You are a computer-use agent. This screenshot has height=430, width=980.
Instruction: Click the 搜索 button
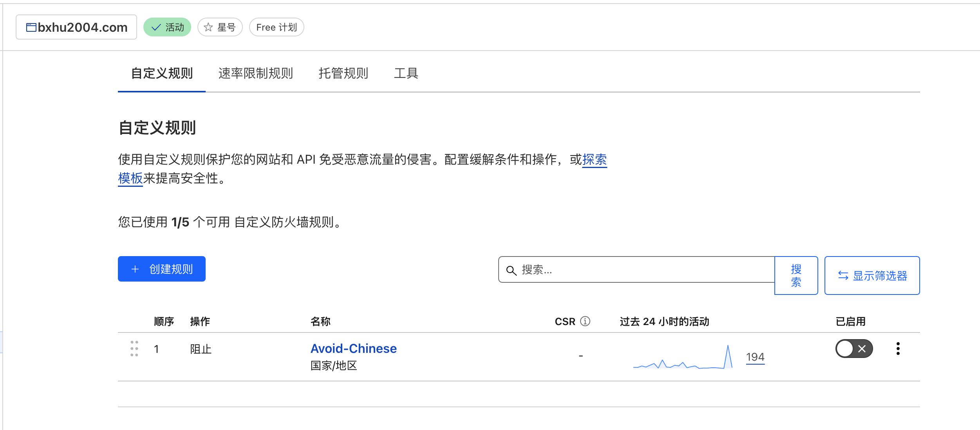[796, 275]
